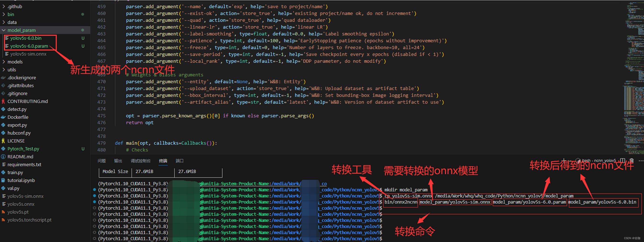Click 'bin/onnx2ncnn' in the terminal command
Image resolution: width=644 pixels, height=242 pixels.
point(401,202)
